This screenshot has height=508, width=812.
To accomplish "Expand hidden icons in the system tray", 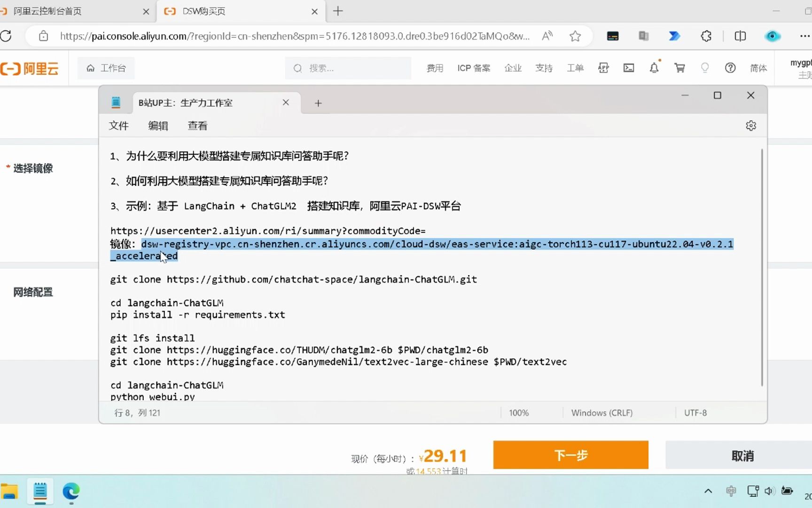I will tap(708, 491).
